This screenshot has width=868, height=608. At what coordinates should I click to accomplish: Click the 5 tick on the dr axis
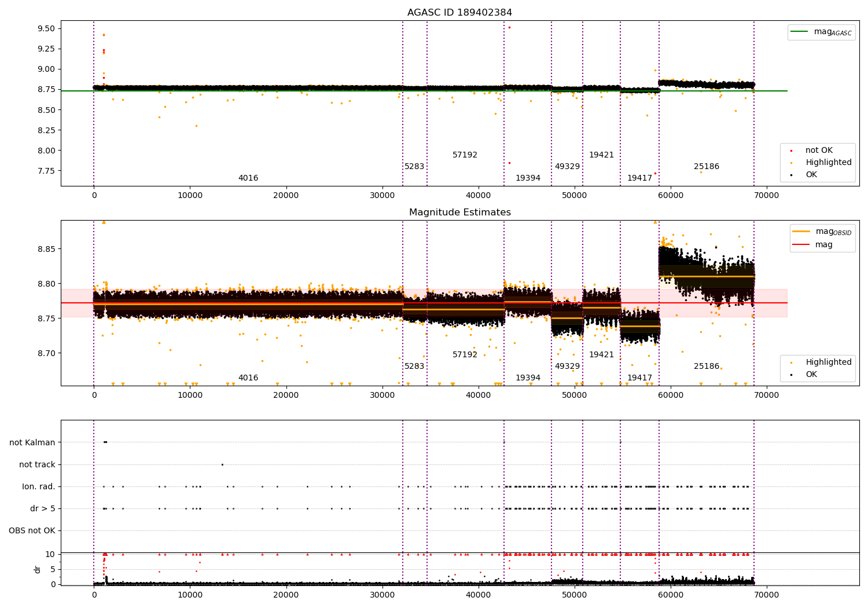(x=53, y=570)
